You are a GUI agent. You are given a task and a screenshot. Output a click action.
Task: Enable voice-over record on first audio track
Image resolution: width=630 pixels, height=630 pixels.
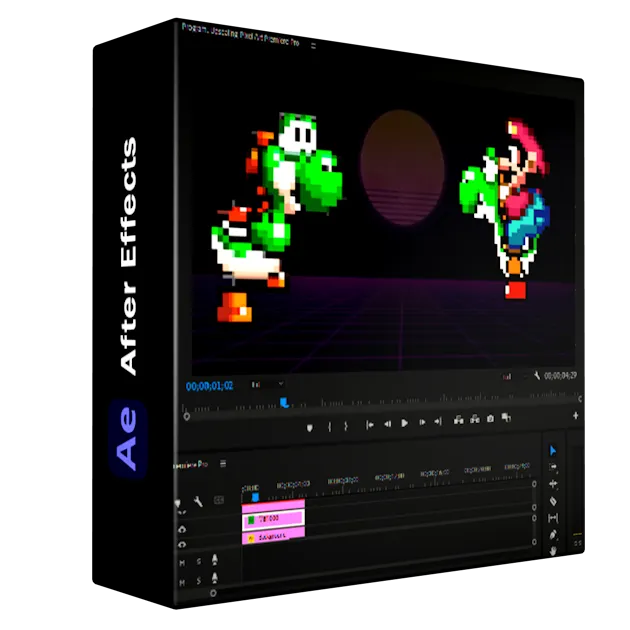[x=215, y=560]
